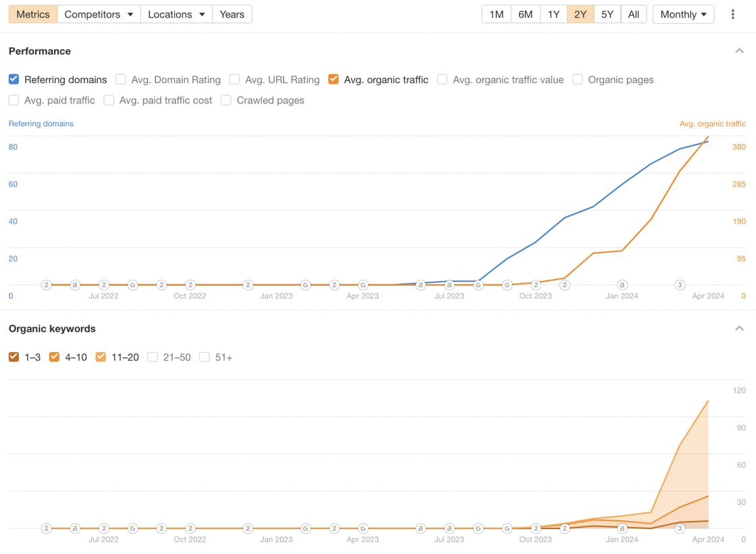
Task: Click the '3' event marker in Performance chart
Action: coord(680,285)
